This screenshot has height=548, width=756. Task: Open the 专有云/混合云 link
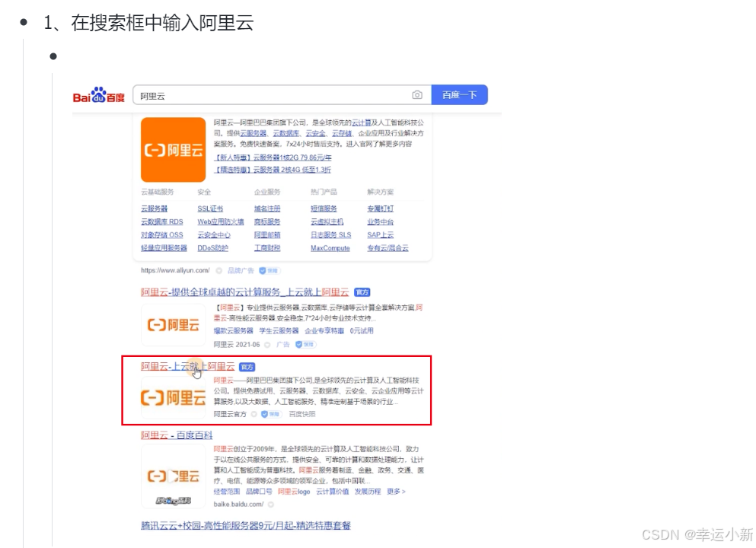(x=388, y=247)
